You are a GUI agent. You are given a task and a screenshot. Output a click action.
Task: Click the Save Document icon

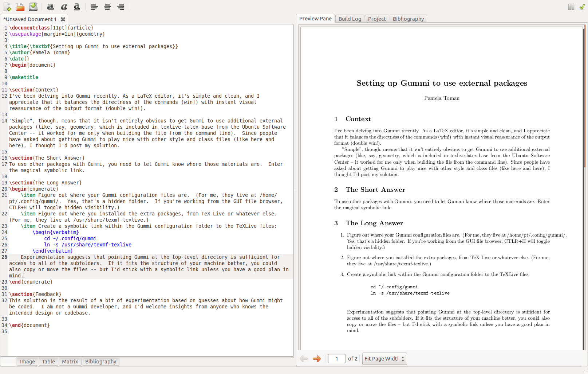tap(33, 7)
